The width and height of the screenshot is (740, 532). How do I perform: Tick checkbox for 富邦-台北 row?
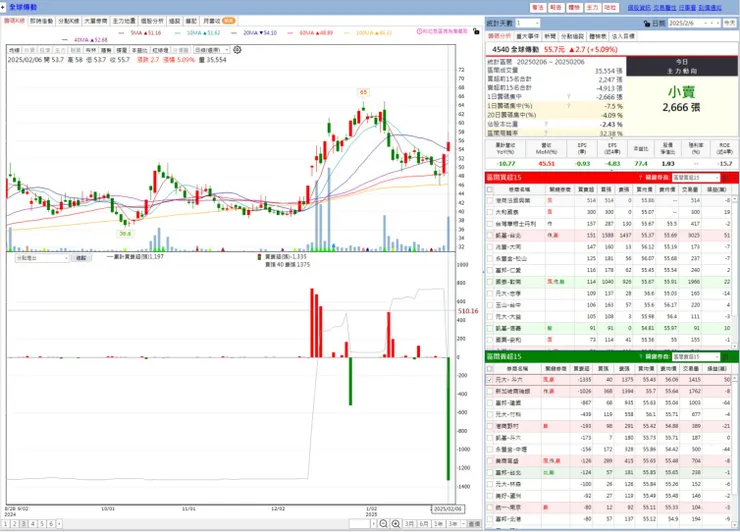(x=490, y=473)
